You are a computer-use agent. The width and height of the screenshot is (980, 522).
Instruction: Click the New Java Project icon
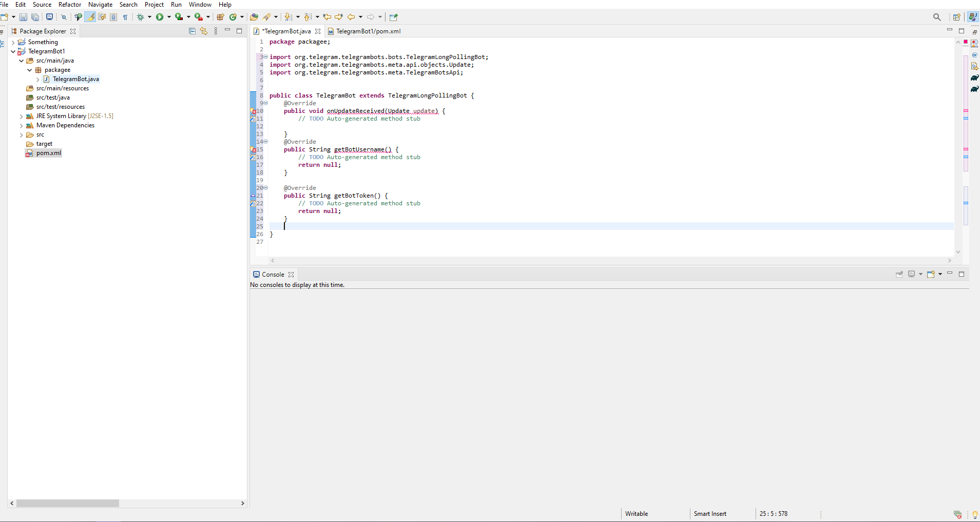pos(220,16)
